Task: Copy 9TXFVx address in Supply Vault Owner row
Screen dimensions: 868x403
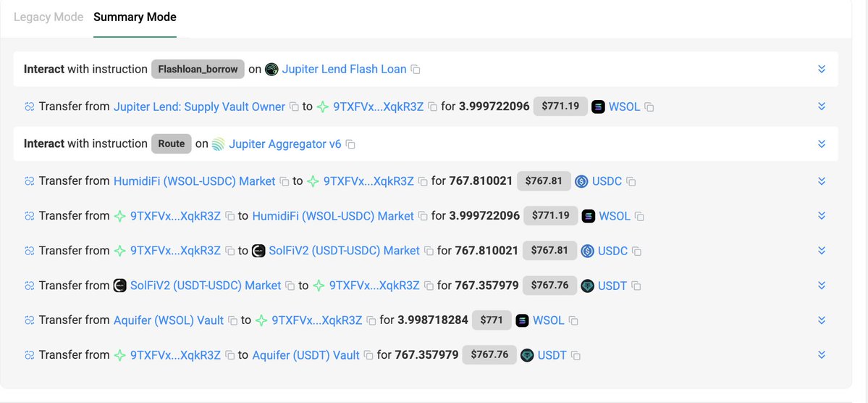Action: click(x=433, y=107)
